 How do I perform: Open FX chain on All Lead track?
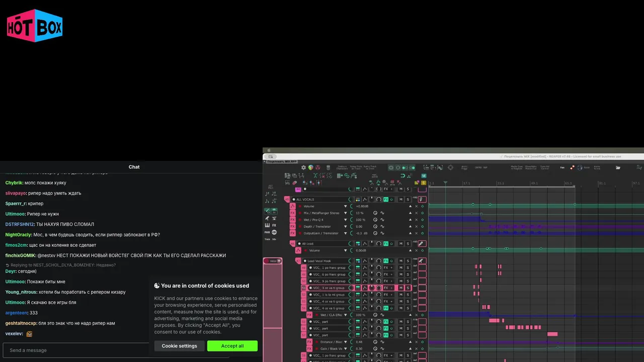386,244
